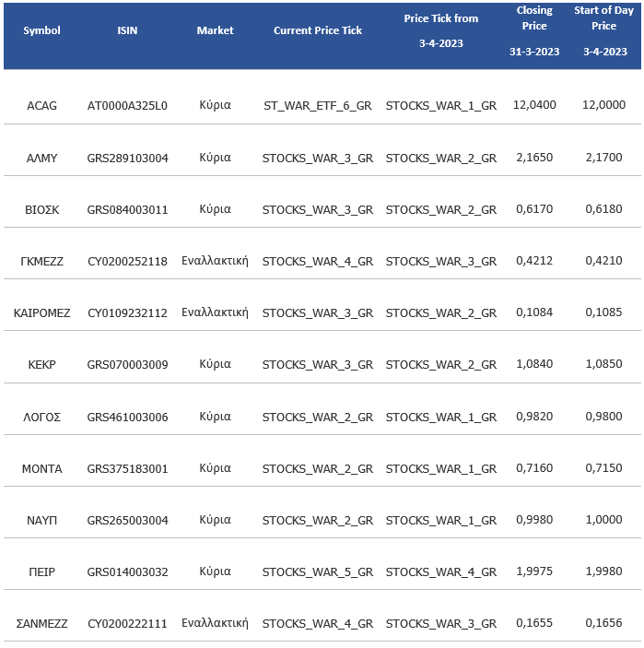644x648 pixels.
Task: Select the ΓΚΜΕΖΖ symbol cell
Action: [42, 261]
